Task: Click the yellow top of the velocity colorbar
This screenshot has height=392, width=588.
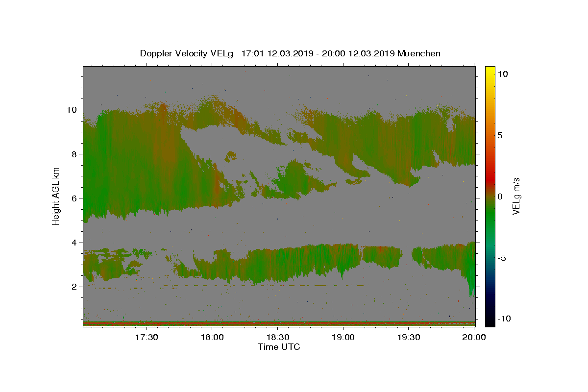Action: coord(490,71)
